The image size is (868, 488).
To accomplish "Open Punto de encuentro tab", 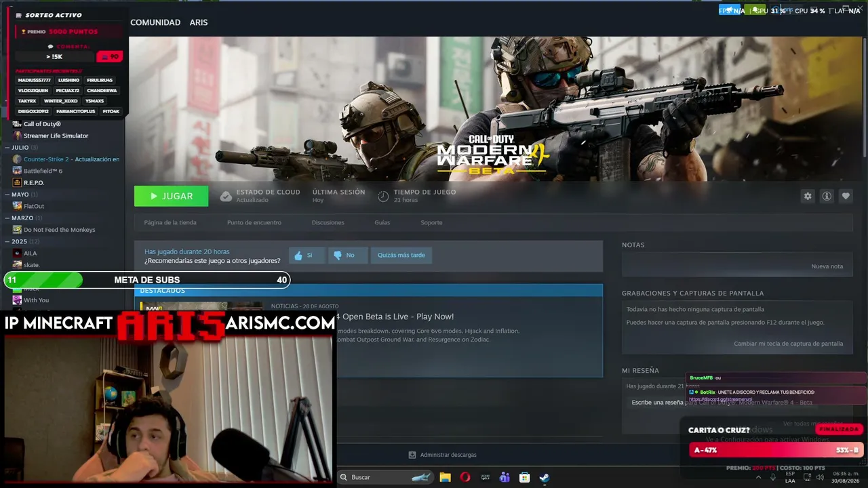I will (254, 222).
